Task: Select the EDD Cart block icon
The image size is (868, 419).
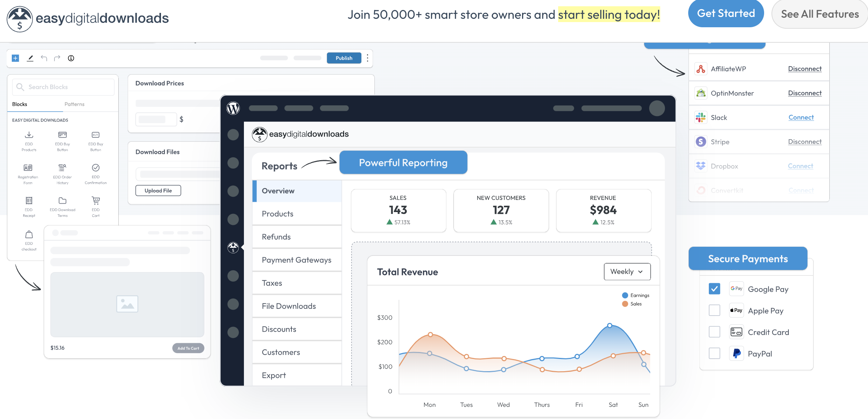Action: [96, 201]
